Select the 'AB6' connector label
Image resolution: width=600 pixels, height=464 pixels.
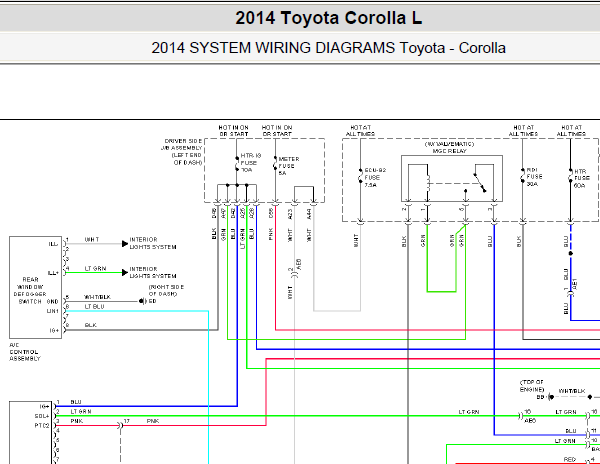pos(530,421)
